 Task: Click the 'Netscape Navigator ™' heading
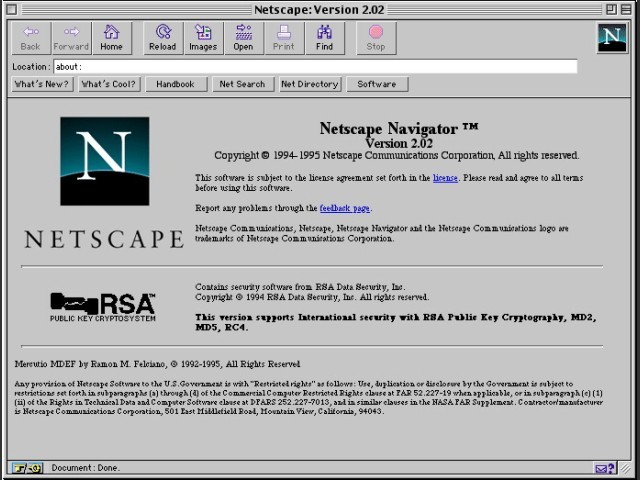click(398, 129)
